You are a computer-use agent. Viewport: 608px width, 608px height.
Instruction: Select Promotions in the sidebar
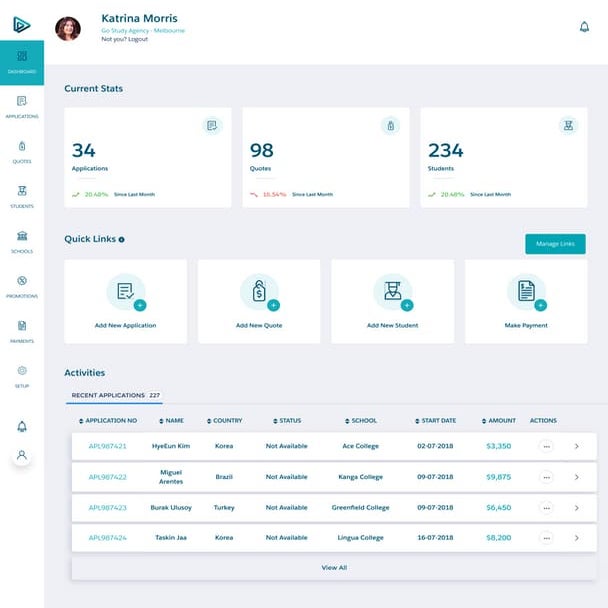(21, 285)
